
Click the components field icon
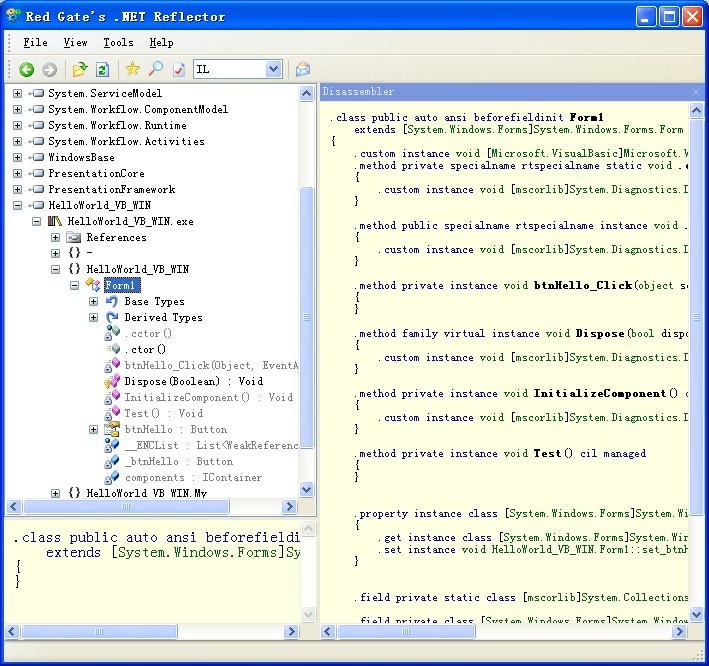click(112, 477)
